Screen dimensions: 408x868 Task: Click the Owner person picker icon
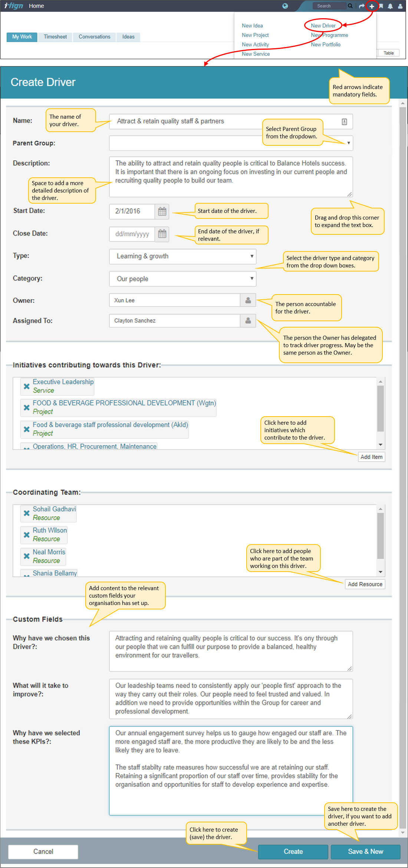(x=248, y=300)
